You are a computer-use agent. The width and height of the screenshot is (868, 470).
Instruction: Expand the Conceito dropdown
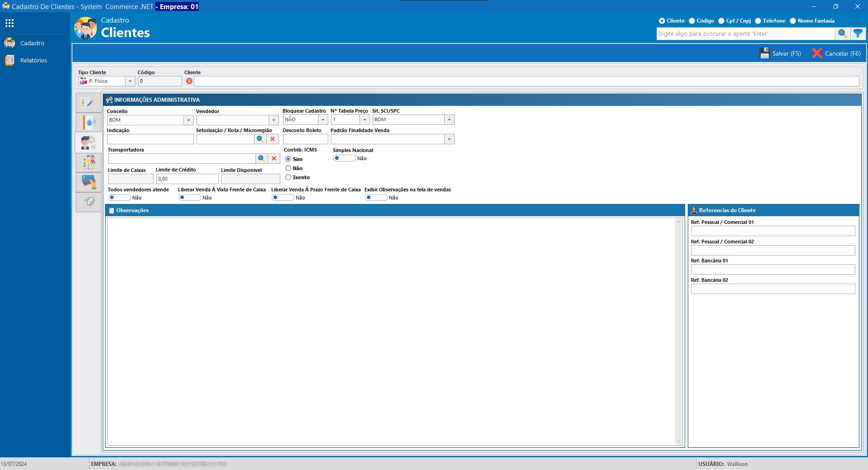tap(188, 120)
